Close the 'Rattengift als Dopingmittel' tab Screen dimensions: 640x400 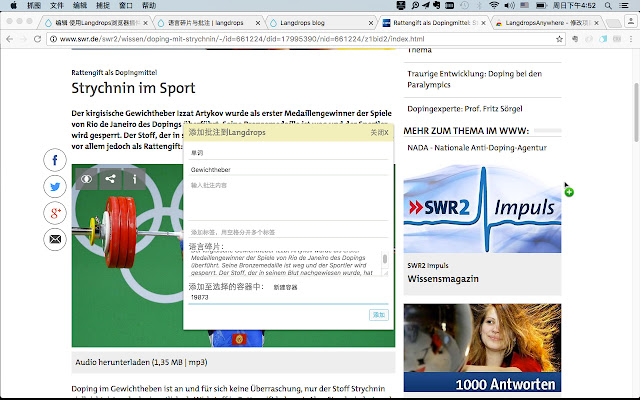(483, 23)
